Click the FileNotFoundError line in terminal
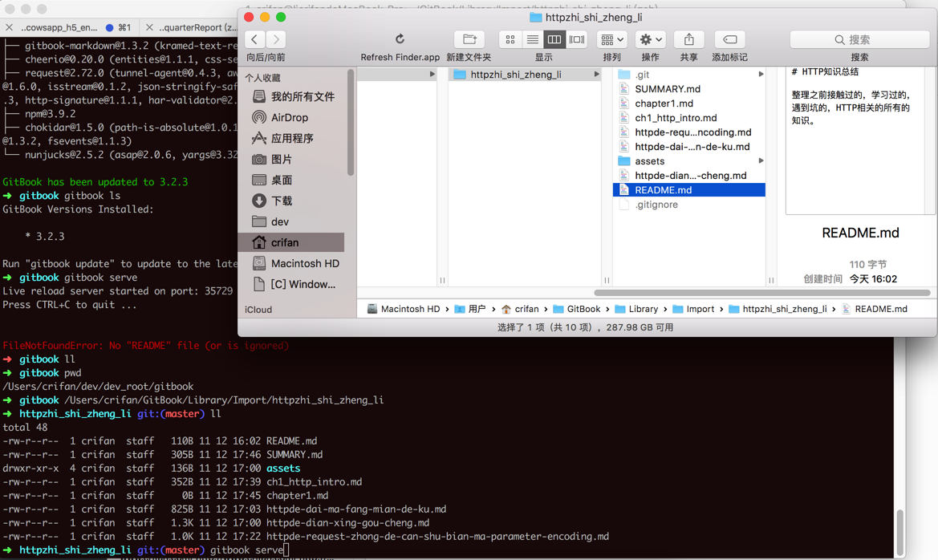 [x=145, y=345]
